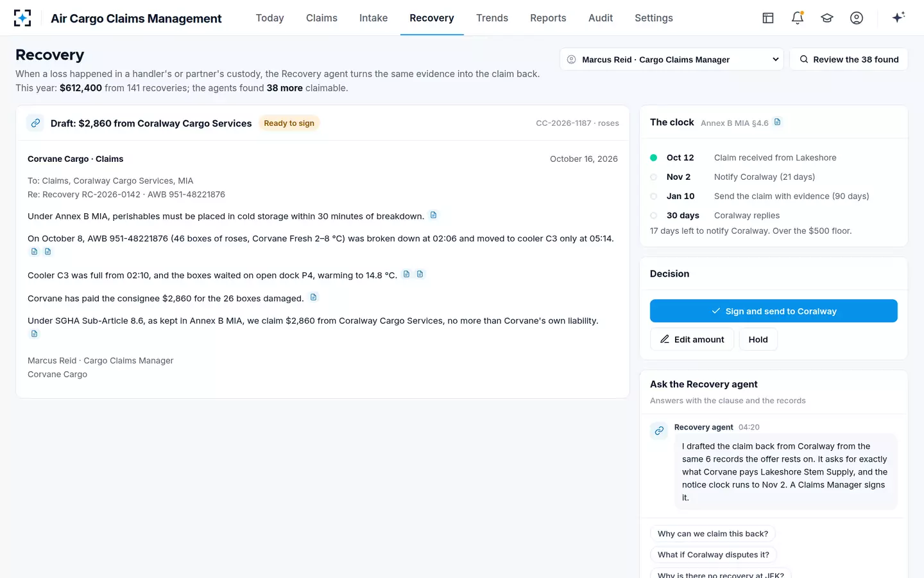The height and width of the screenshot is (578, 924).
Task: Click the Recovery agent message bubble
Action: 785,472
